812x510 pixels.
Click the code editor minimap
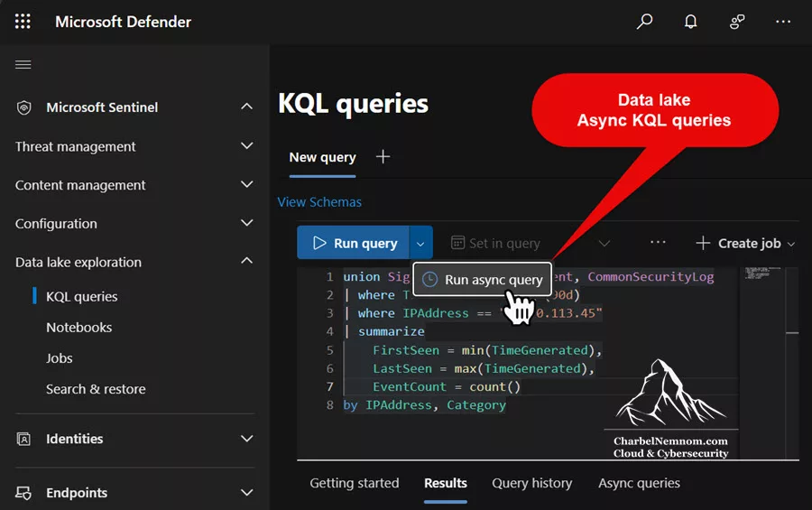point(762,274)
